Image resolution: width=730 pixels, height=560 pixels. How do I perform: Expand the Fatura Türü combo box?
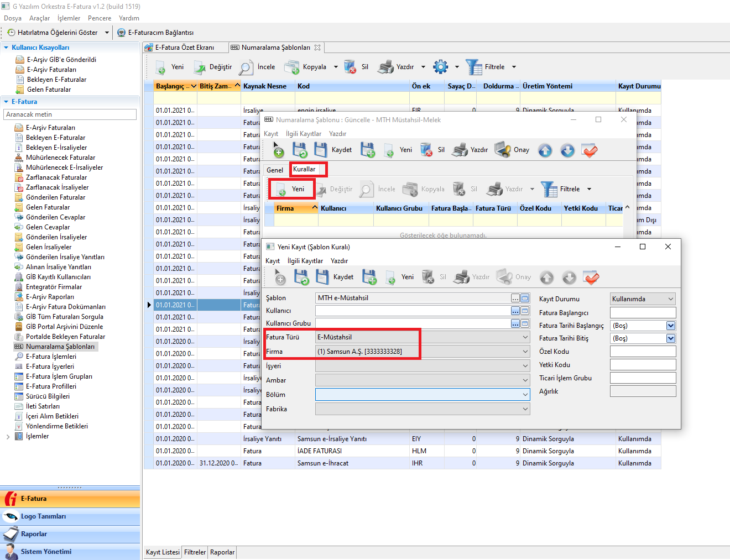click(x=525, y=337)
